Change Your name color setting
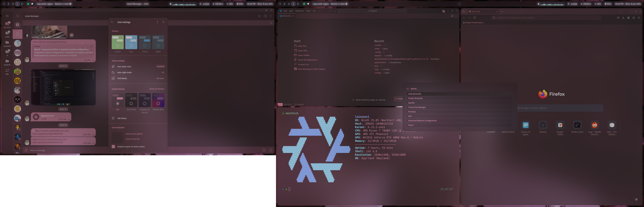644x207 pixels. (x=138, y=67)
